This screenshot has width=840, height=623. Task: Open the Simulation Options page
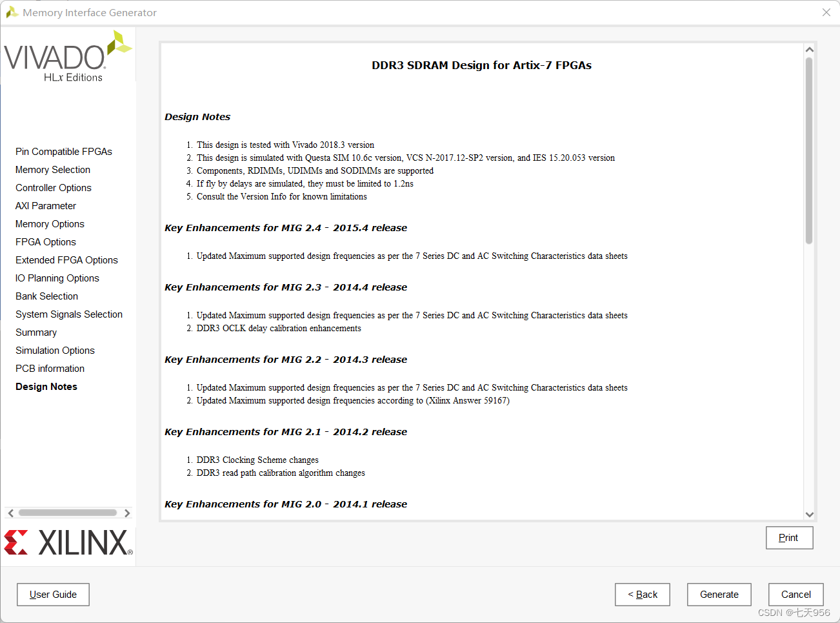[x=55, y=351]
